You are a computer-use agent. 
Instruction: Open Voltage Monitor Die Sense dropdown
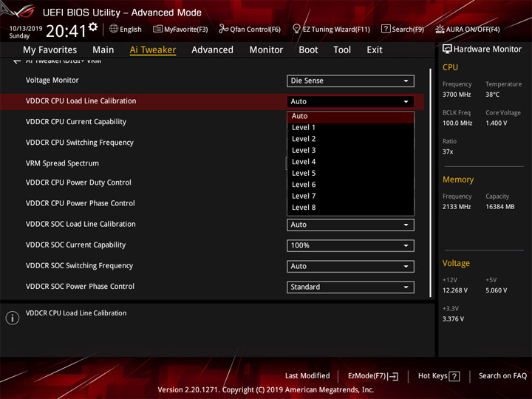[350, 81]
